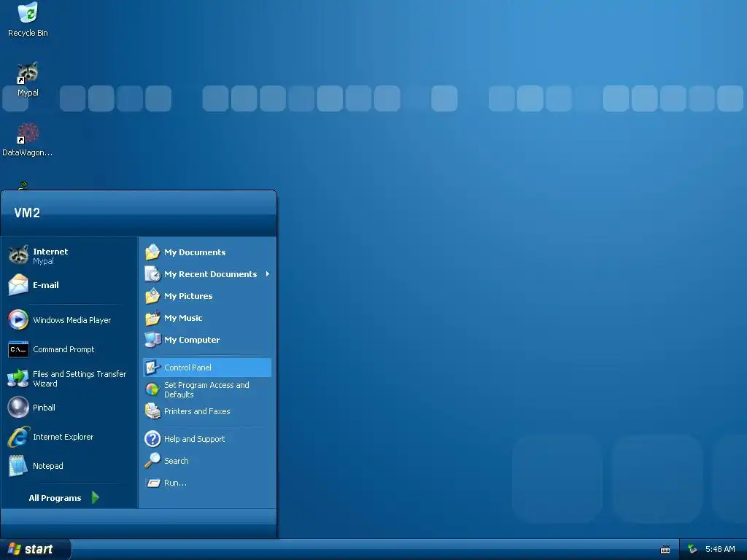The height and width of the screenshot is (560, 747).
Task: Click Windows Media Player label
Action: 72,320
